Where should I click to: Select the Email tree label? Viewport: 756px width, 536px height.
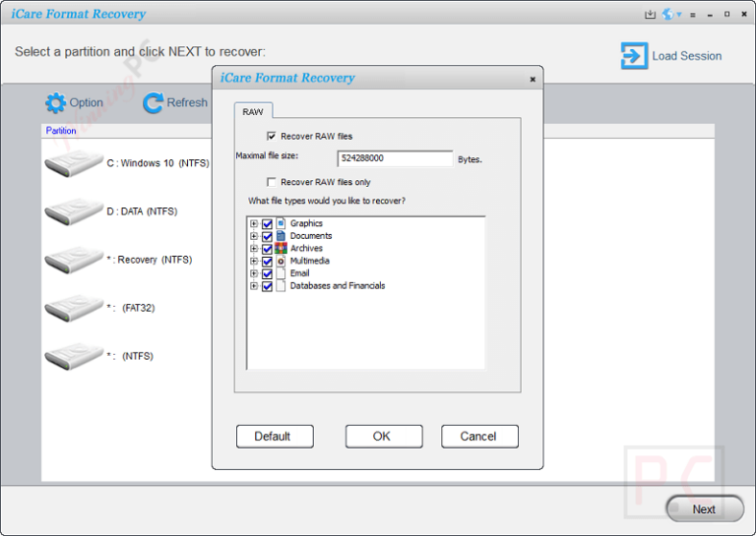coord(299,273)
